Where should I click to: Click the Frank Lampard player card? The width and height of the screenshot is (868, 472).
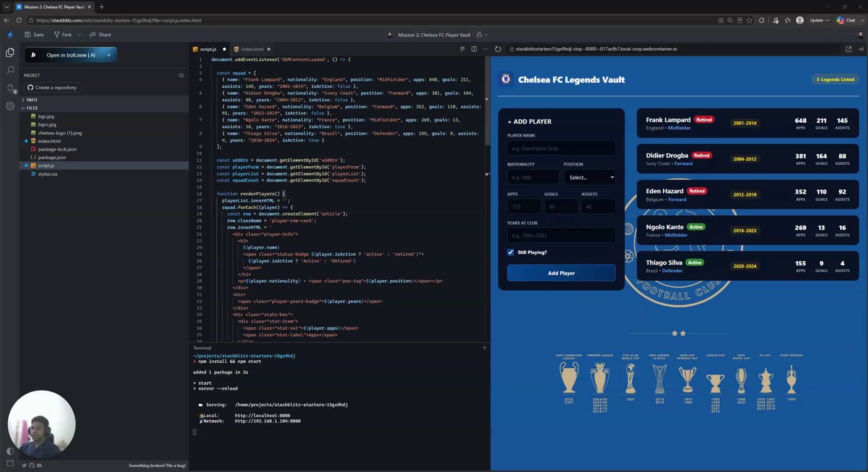747,123
